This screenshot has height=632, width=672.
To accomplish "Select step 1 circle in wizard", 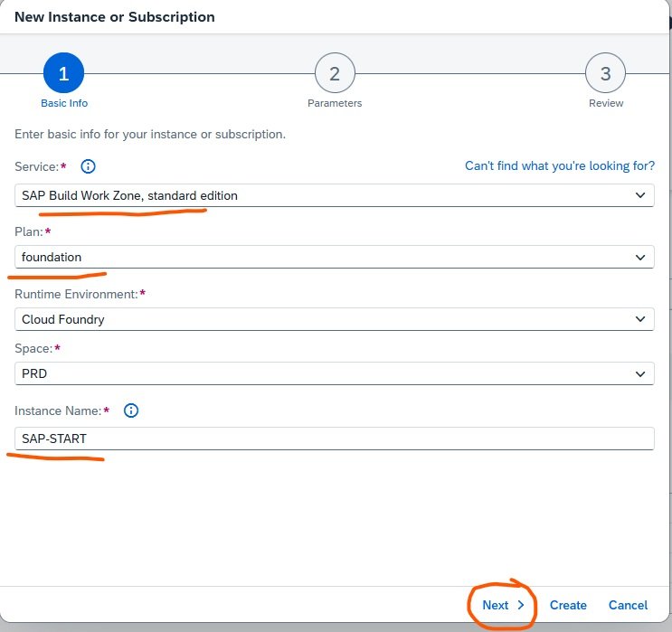I will [63, 74].
